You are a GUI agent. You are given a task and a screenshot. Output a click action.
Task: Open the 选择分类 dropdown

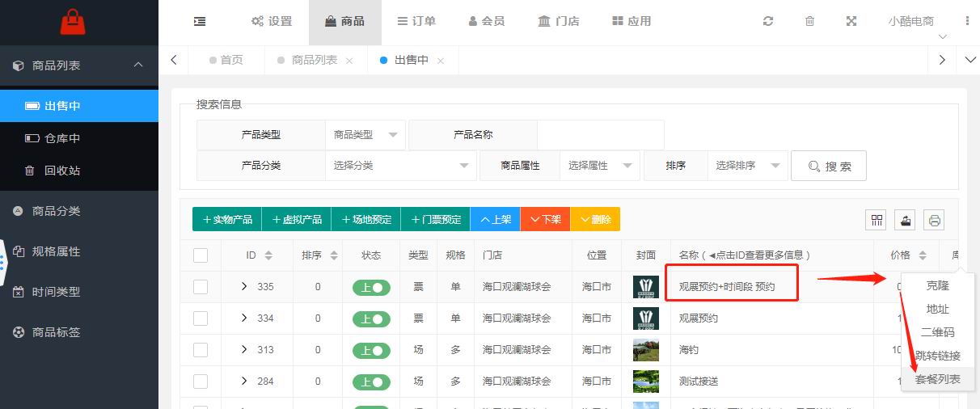pyautogui.click(x=401, y=166)
